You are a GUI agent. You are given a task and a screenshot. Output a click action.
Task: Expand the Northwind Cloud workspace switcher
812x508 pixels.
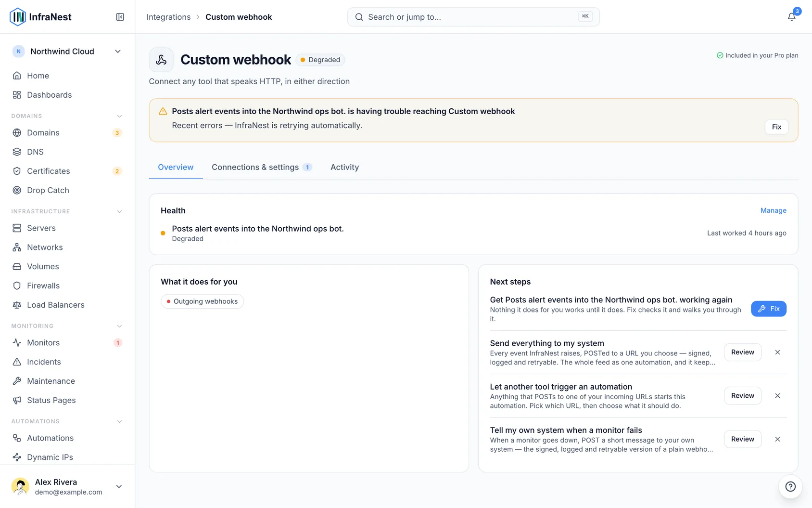click(x=67, y=52)
